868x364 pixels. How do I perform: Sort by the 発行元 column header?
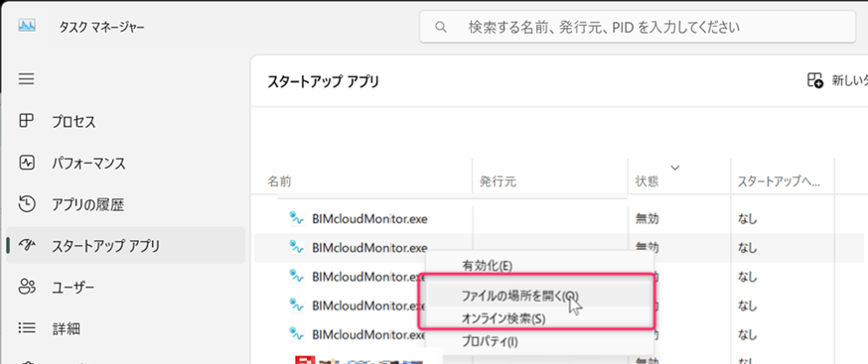pyautogui.click(x=498, y=182)
